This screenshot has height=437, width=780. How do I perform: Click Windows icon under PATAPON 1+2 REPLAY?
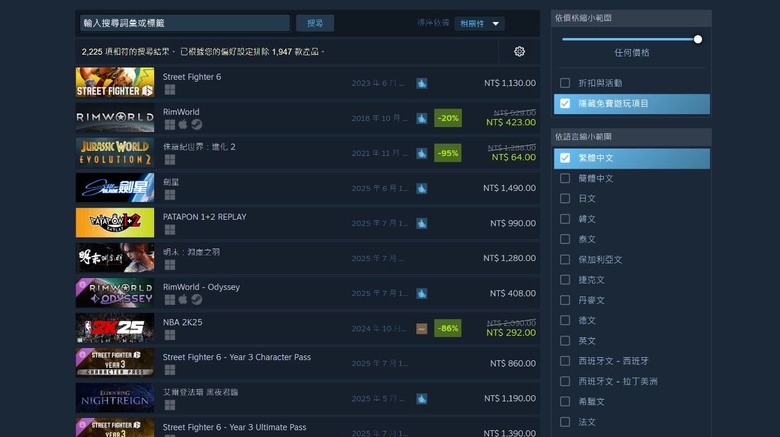tap(170, 229)
